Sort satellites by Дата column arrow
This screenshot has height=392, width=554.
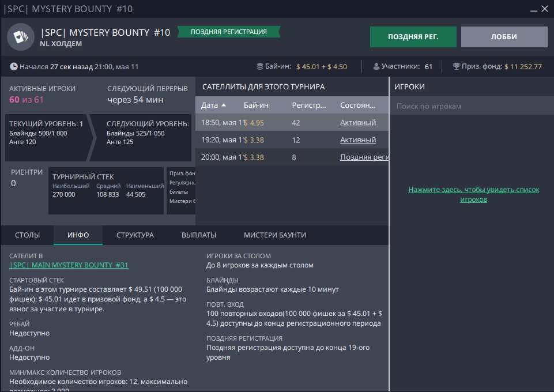(224, 105)
